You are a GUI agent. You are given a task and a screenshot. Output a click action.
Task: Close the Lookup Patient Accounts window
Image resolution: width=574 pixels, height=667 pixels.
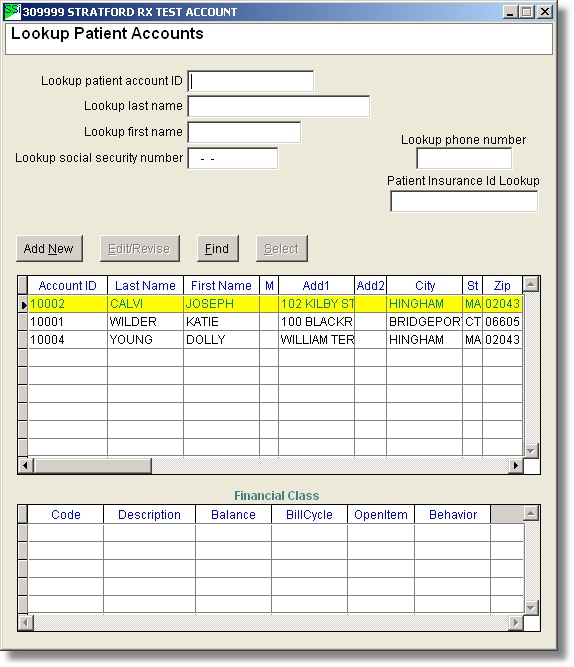(545, 12)
